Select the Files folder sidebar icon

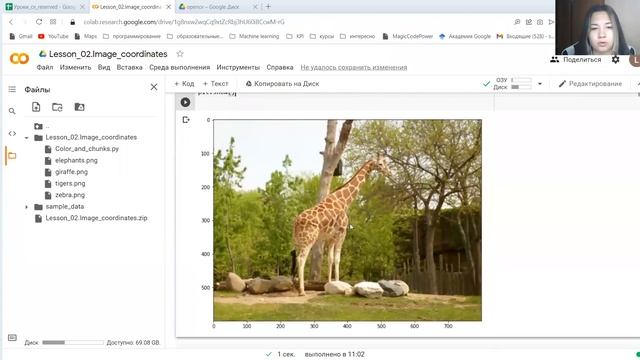[12, 156]
